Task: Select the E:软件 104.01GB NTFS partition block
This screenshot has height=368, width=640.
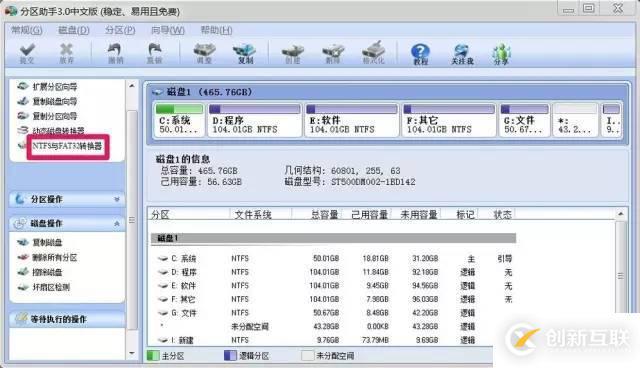Action: point(351,120)
